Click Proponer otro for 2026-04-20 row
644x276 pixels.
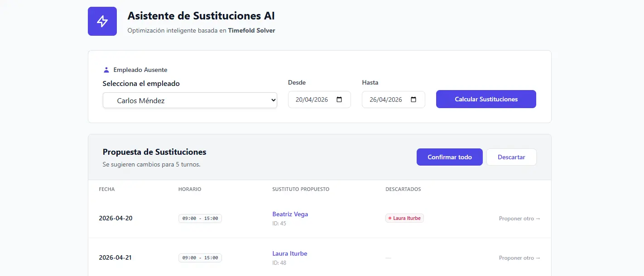519,219
